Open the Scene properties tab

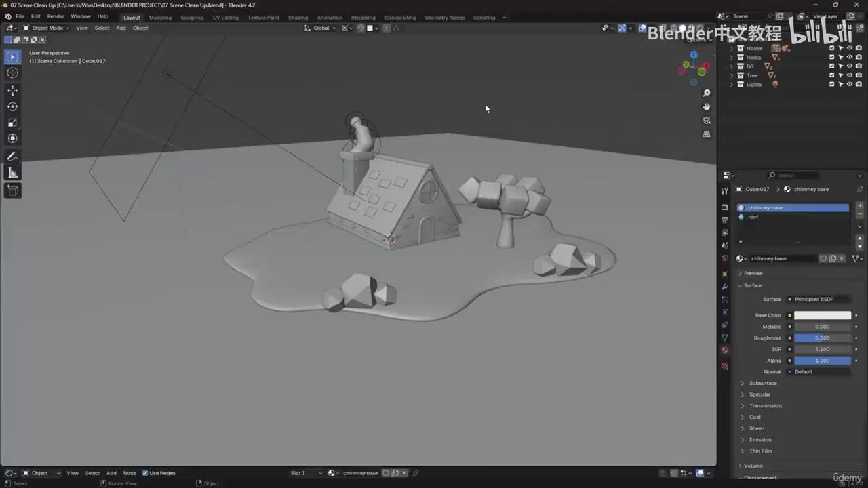coord(725,245)
